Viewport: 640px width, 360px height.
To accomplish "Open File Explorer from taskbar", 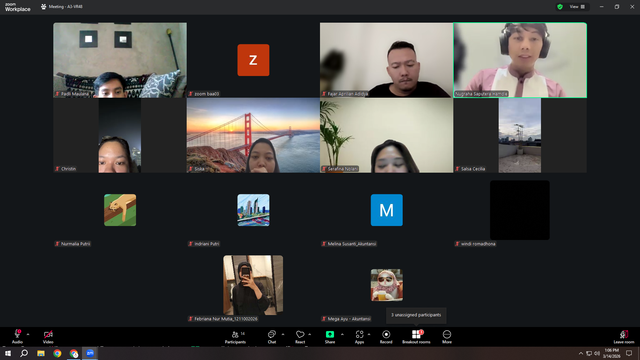I will pyautogui.click(x=41, y=353).
